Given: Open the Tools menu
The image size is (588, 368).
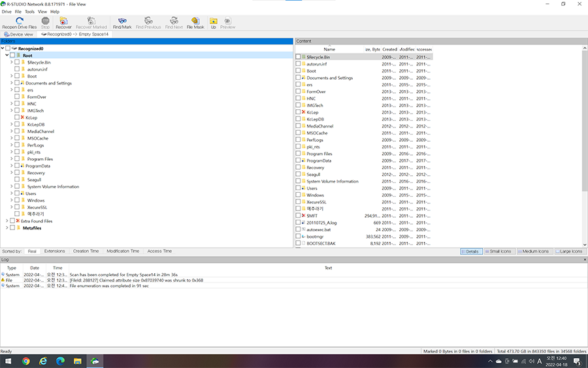Looking at the screenshot, I should click(x=29, y=12).
